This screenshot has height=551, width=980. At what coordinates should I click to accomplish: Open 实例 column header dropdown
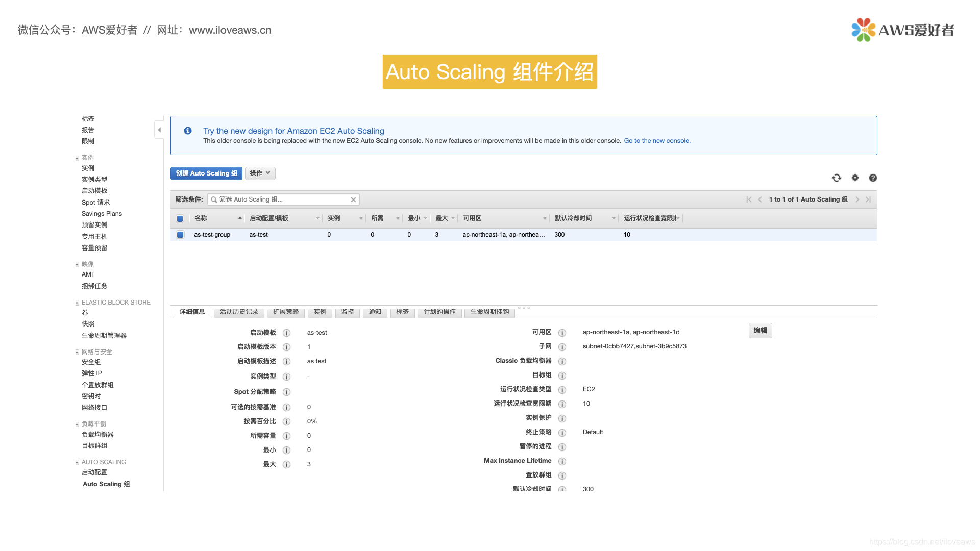(x=361, y=218)
